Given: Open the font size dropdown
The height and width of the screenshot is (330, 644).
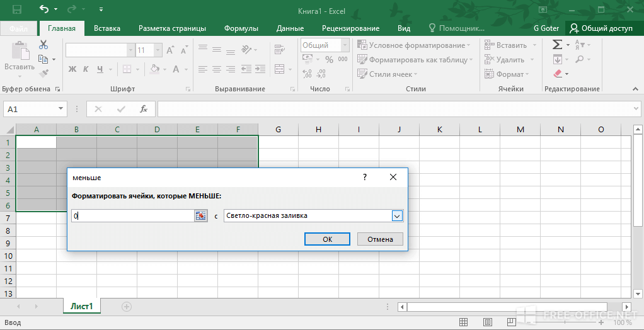Looking at the screenshot, I should (158, 50).
